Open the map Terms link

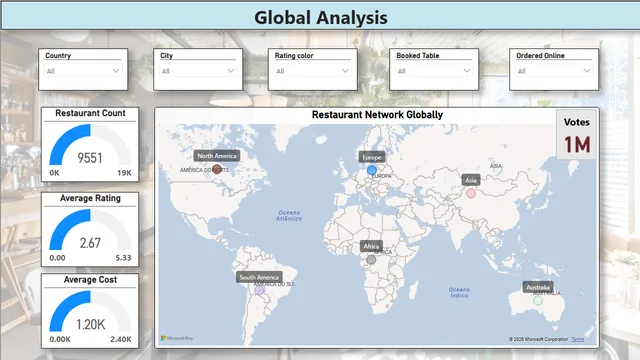click(x=578, y=339)
